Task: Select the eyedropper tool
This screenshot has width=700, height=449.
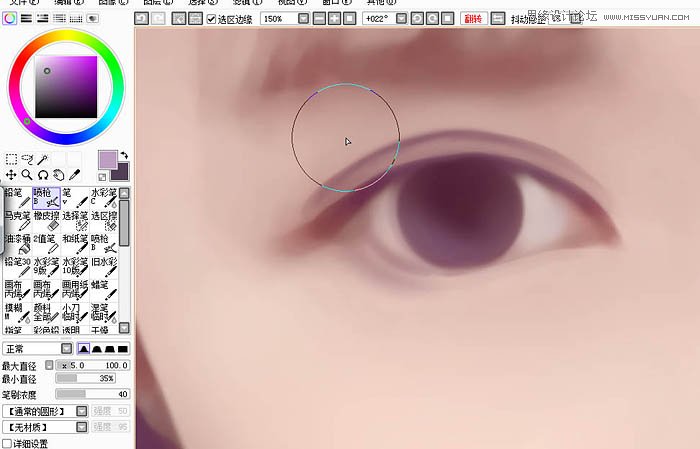Action: pos(74,175)
